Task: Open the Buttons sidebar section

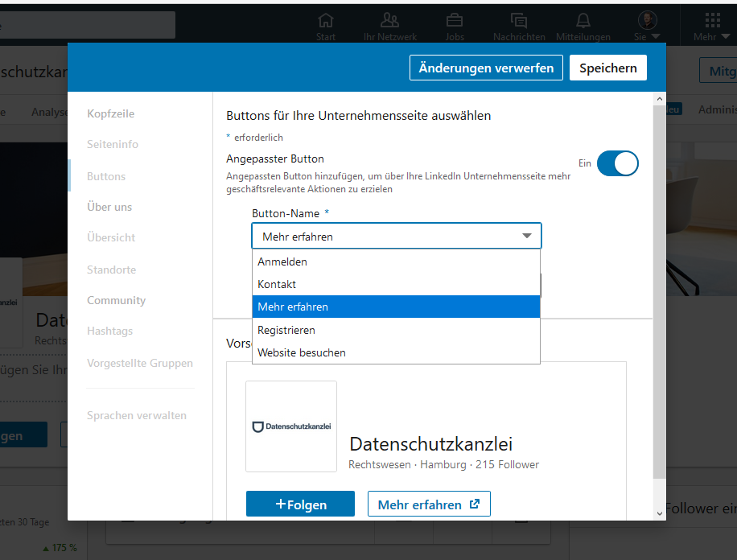Action: (106, 176)
